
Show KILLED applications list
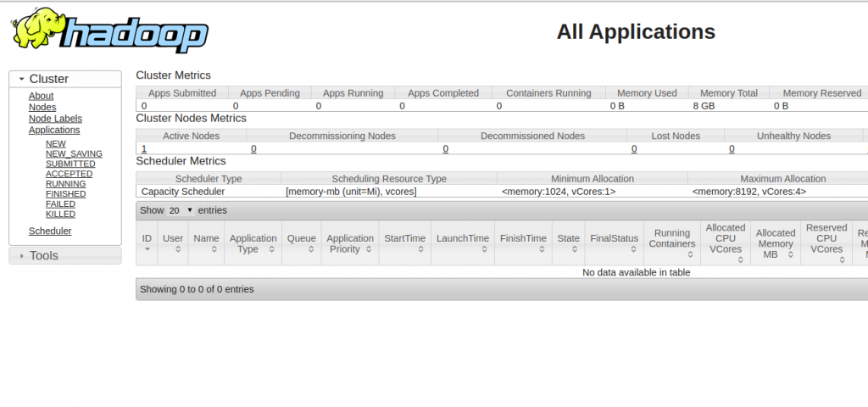[60, 215]
